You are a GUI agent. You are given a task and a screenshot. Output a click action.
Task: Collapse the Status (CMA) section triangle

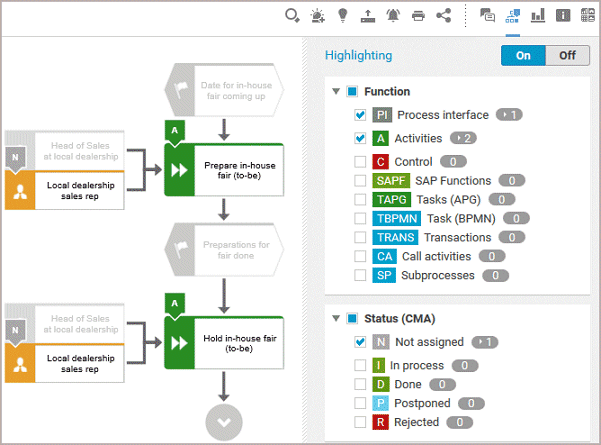[x=336, y=318]
